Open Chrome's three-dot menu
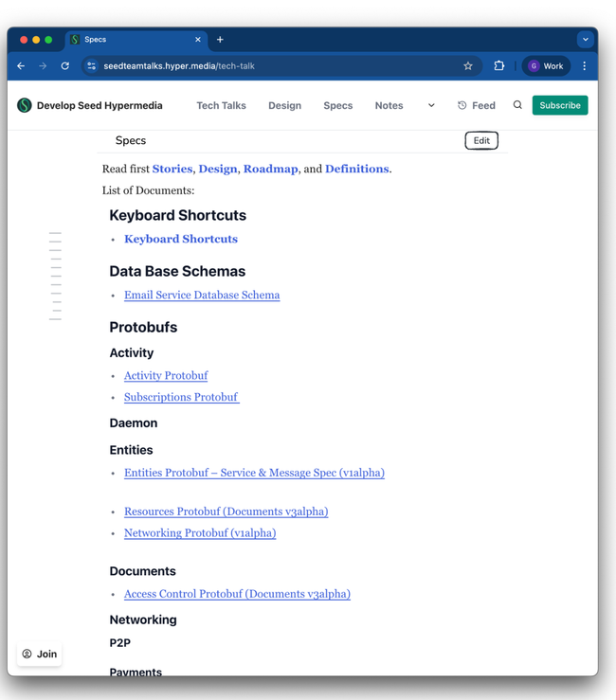The image size is (616, 700). tap(584, 66)
